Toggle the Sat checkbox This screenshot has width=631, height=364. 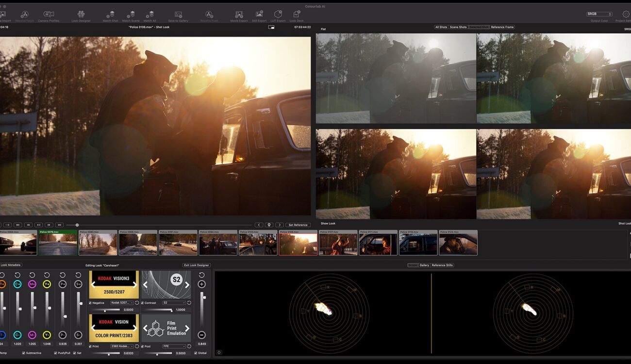(x=75, y=353)
